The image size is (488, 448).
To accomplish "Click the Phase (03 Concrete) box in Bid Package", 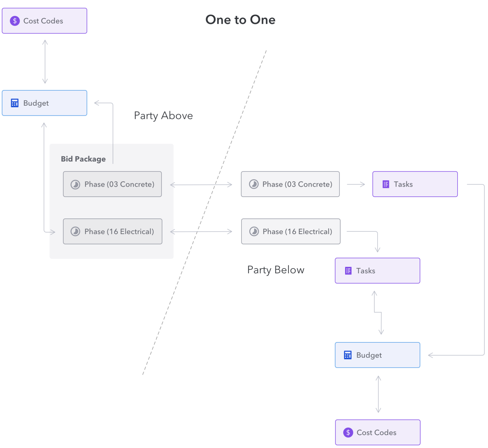I will click(x=112, y=184).
